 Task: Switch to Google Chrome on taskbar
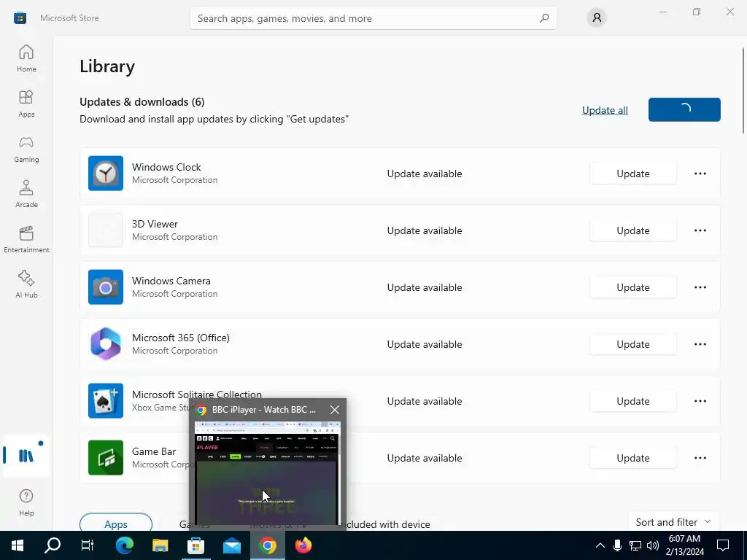click(x=268, y=545)
